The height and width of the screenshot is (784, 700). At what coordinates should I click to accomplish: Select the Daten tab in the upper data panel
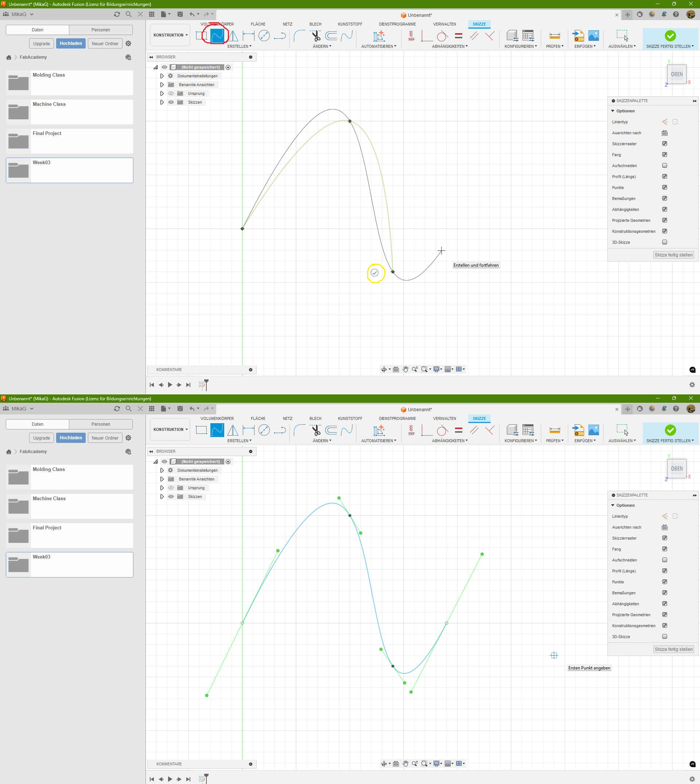[38, 30]
